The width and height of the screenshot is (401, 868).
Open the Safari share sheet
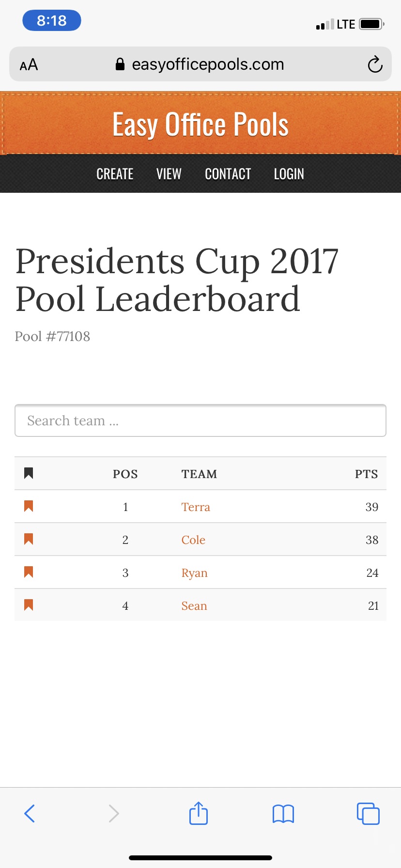[198, 813]
